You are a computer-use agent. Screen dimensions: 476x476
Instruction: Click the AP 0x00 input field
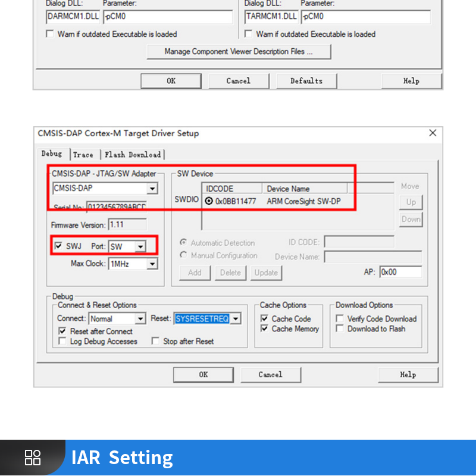coord(400,272)
